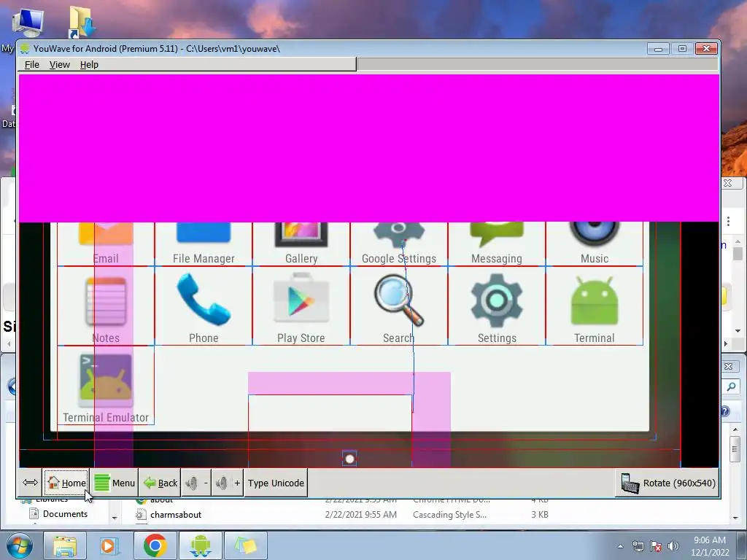The width and height of the screenshot is (747, 560).
Task: Click Explorer file list scroll-down arrow
Action: tap(735, 518)
